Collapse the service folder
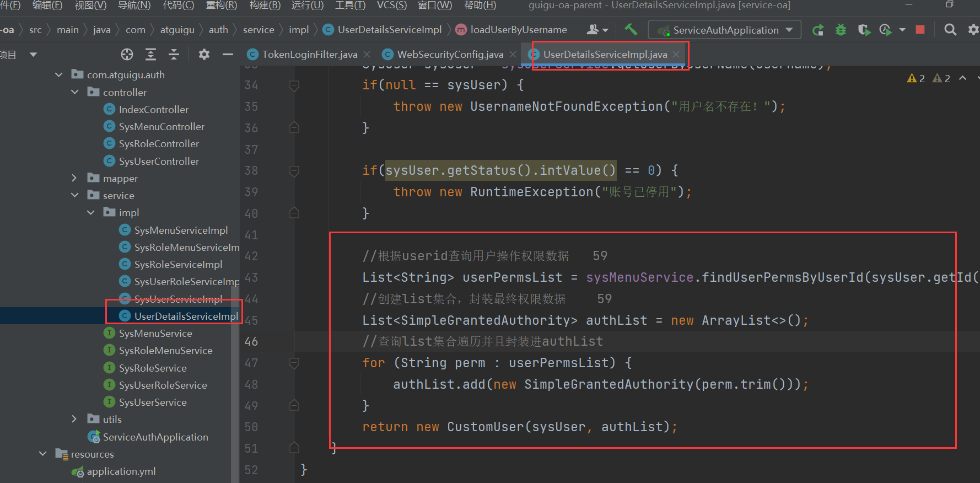Viewport: 980px width, 483px height. pyautogui.click(x=75, y=195)
